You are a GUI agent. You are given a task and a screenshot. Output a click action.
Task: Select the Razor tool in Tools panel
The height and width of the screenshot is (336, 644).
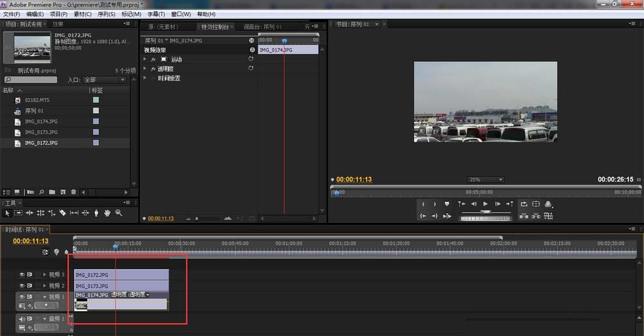click(62, 212)
